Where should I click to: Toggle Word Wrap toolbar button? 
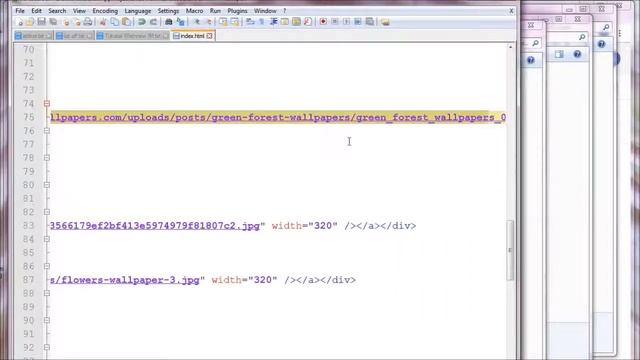pyautogui.click(x=250, y=22)
